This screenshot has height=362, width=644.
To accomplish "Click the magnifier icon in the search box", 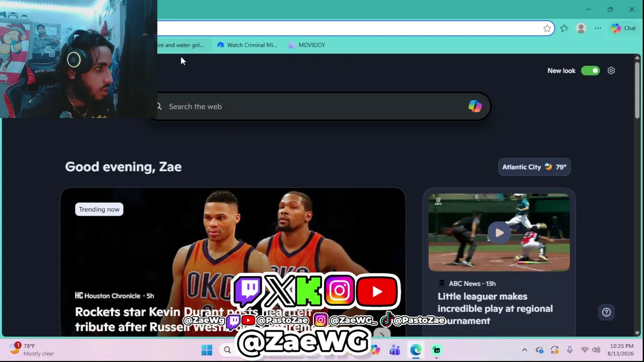I will coord(159,107).
